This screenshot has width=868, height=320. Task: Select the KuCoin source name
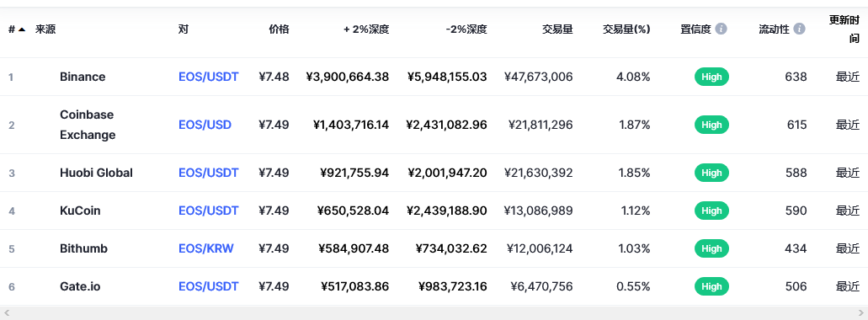point(80,211)
